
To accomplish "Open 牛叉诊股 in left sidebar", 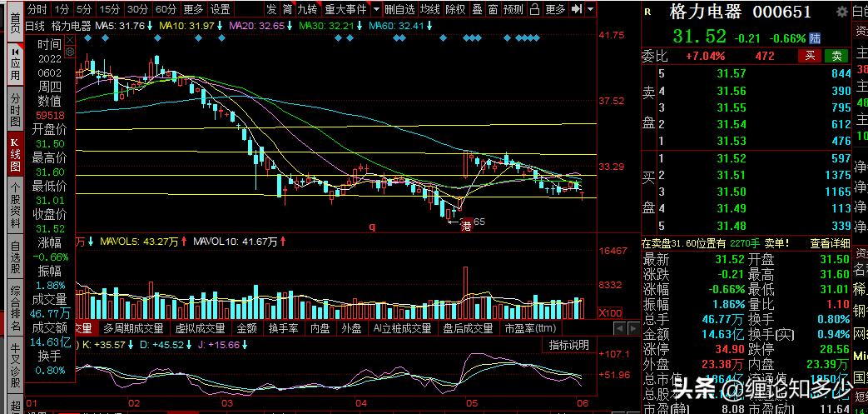I will (15, 365).
